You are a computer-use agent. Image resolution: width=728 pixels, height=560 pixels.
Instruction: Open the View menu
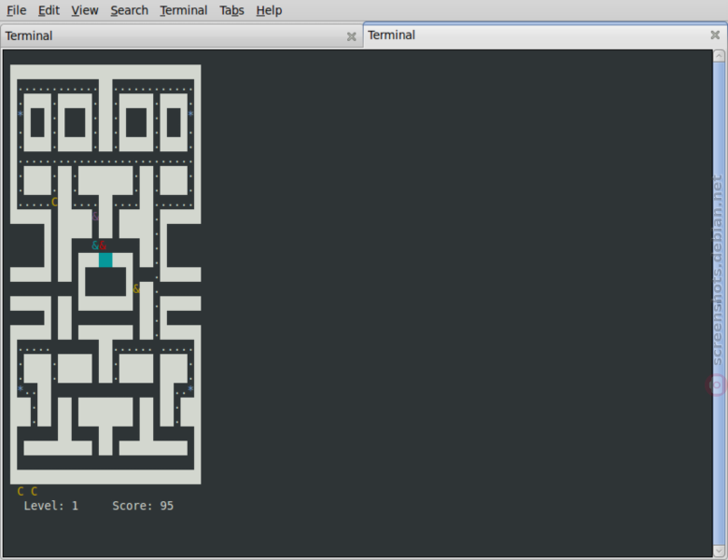point(85,10)
